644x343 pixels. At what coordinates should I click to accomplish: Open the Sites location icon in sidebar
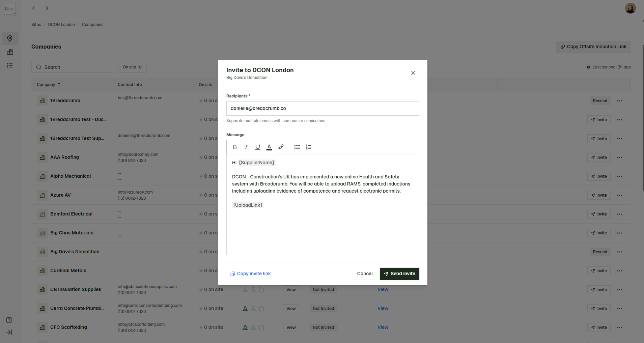(10, 38)
